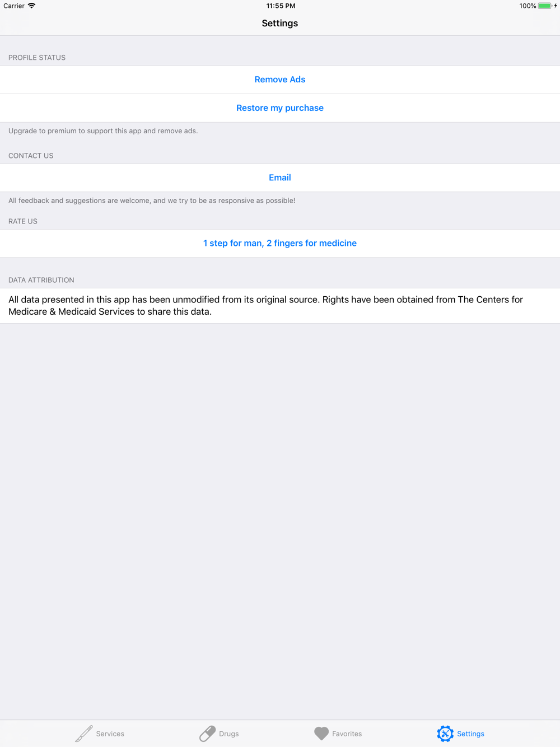This screenshot has width=560, height=747.
Task: Switch to the Drugs tab label
Action: pyautogui.click(x=229, y=734)
